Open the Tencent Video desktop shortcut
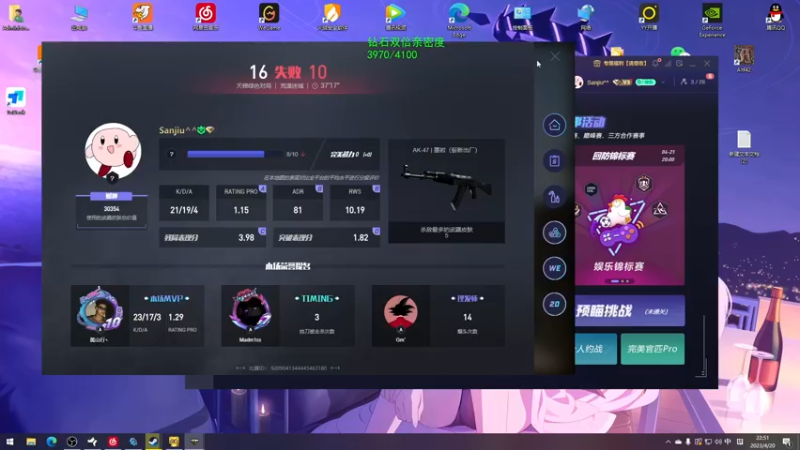Screen dimensions: 800x450 pos(395,17)
